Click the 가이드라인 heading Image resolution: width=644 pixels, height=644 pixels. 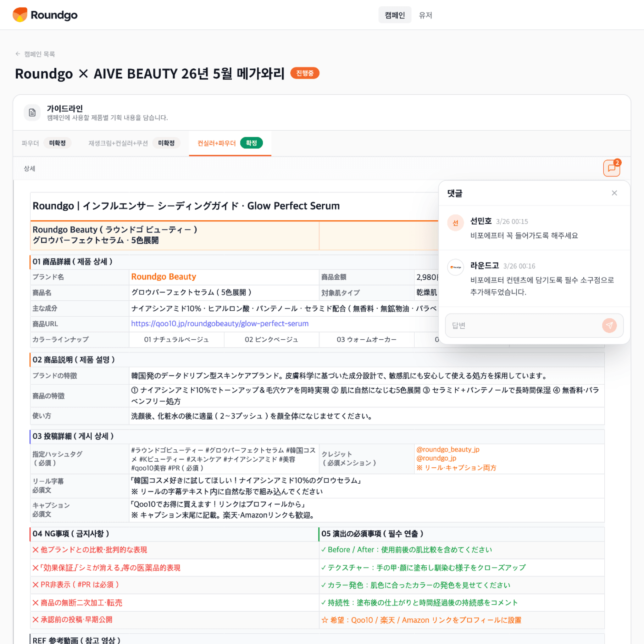click(65, 108)
